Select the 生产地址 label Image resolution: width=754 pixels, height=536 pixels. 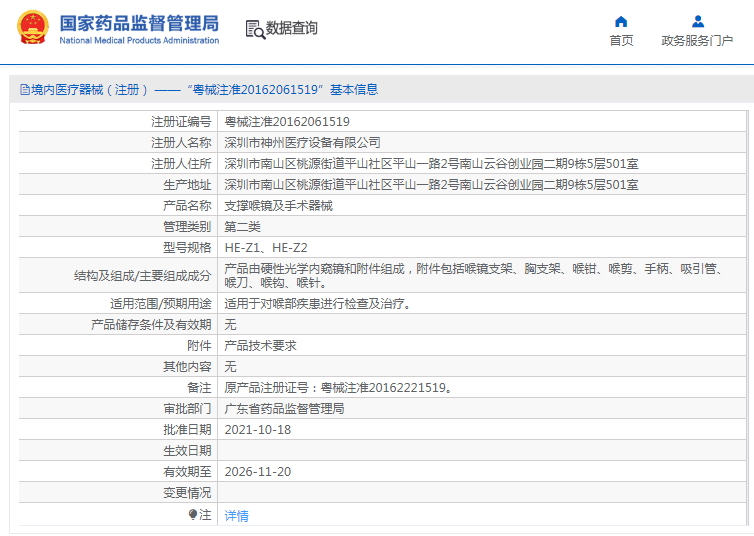(x=187, y=185)
